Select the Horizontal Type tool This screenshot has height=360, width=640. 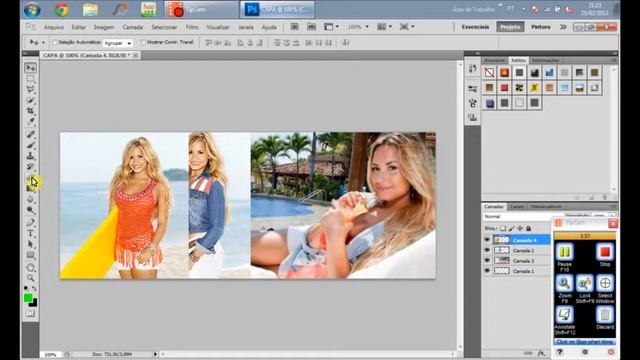[31, 233]
